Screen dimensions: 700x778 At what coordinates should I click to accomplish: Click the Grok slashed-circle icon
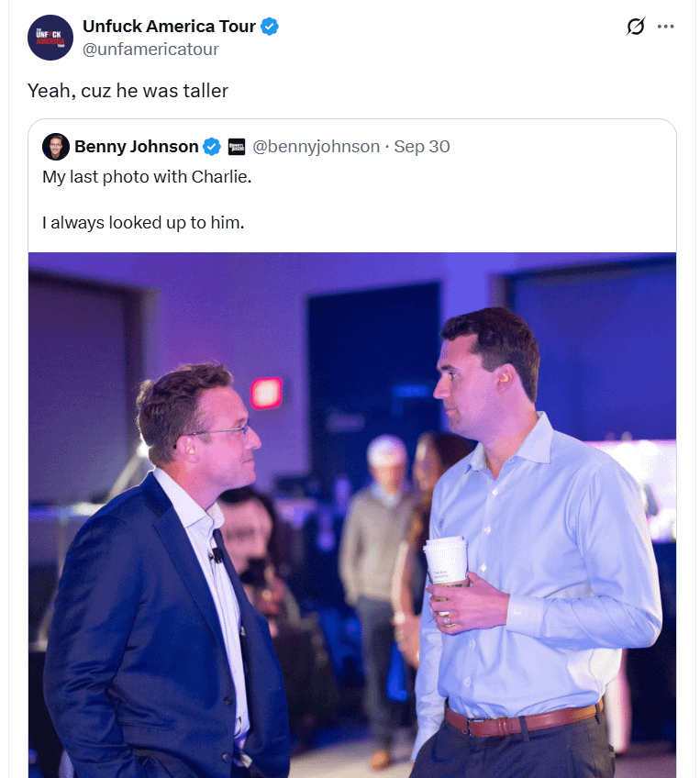635,27
